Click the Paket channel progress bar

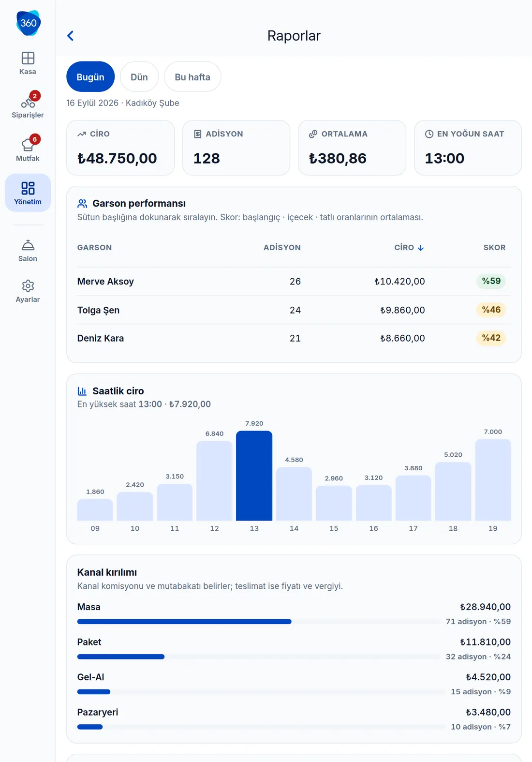tap(259, 657)
